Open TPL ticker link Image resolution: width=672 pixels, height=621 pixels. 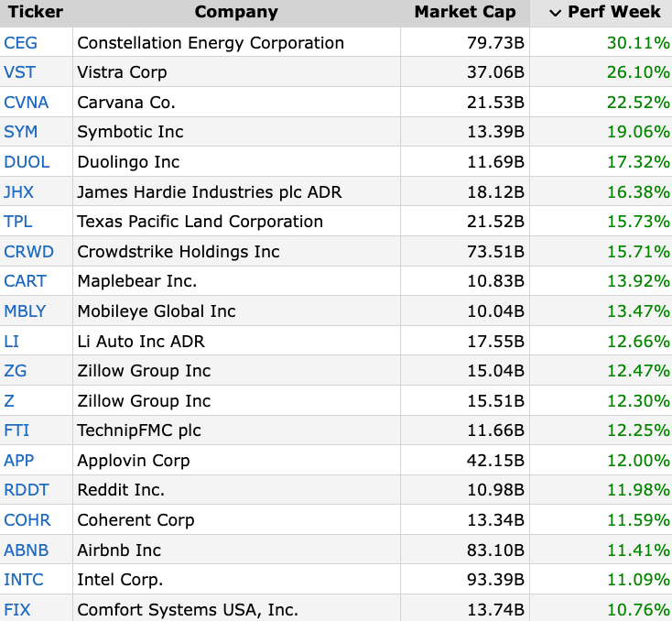pos(18,222)
